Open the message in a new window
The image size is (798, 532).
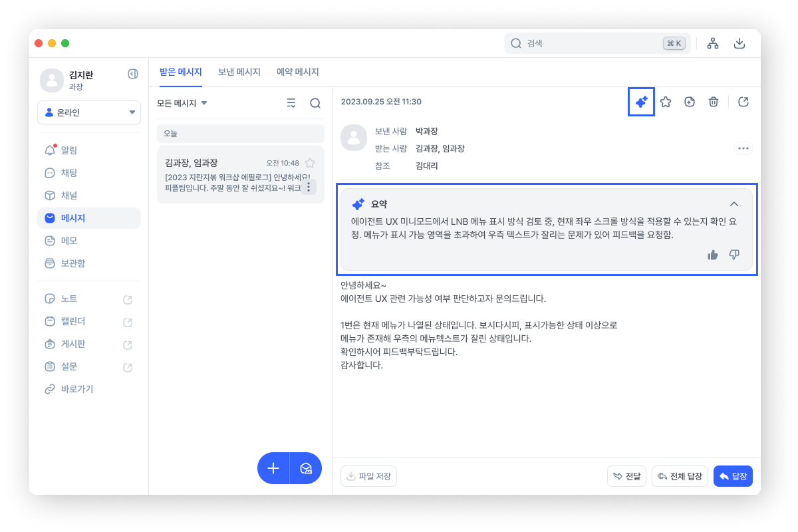tap(743, 102)
